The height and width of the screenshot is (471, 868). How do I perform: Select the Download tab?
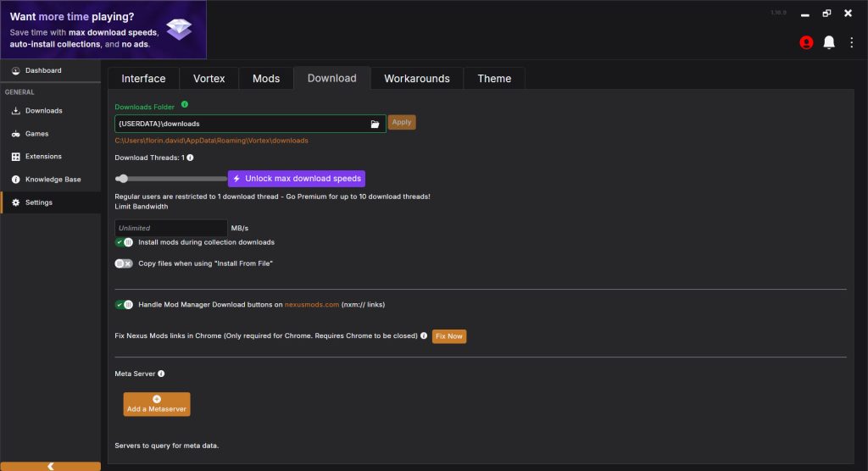point(332,78)
